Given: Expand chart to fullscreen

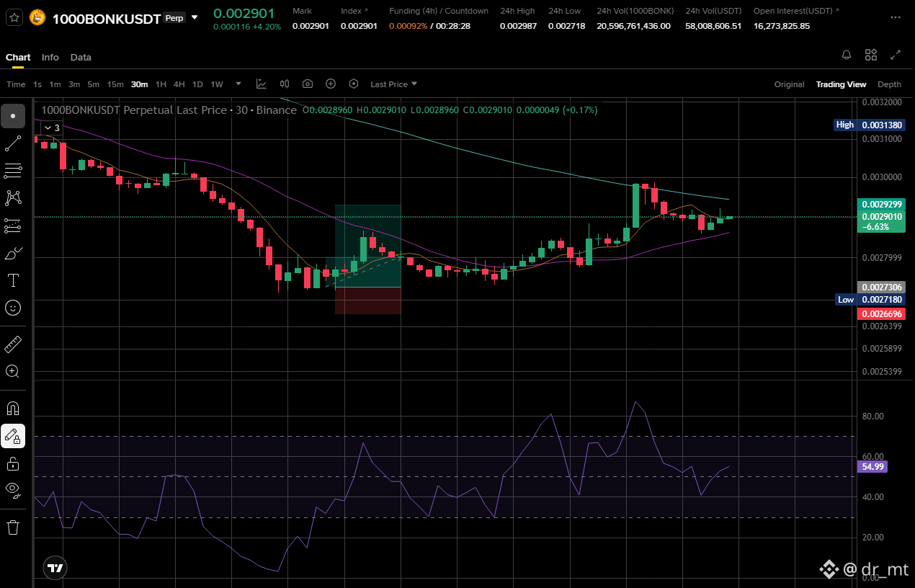Looking at the screenshot, I should tap(896, 55).
